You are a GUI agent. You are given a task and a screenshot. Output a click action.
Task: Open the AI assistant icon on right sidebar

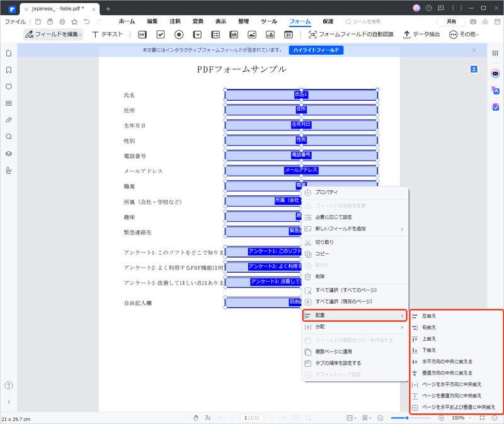pyautogui.click(x=495, y=74)
